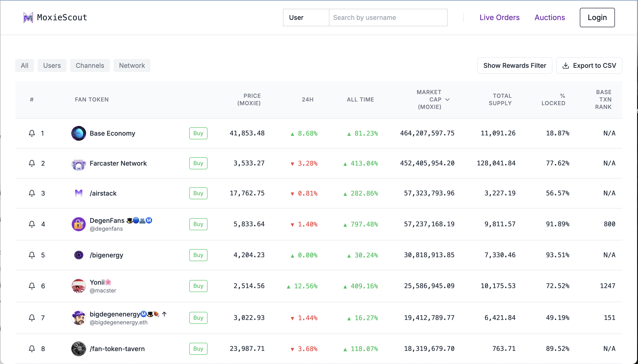Image resolution: width=638 pixels, height=364 pixels.
Task: Sort by Market Cap chevron
Action: (447, 99)
